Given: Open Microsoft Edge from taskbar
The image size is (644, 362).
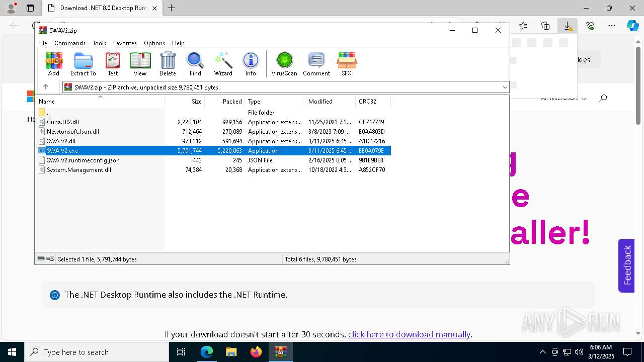Looking at the screenshot, I should (x=207, y=352).
